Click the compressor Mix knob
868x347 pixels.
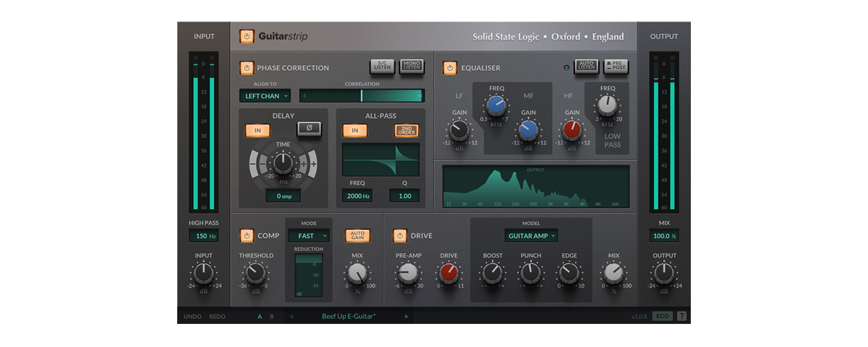(357, 273)
